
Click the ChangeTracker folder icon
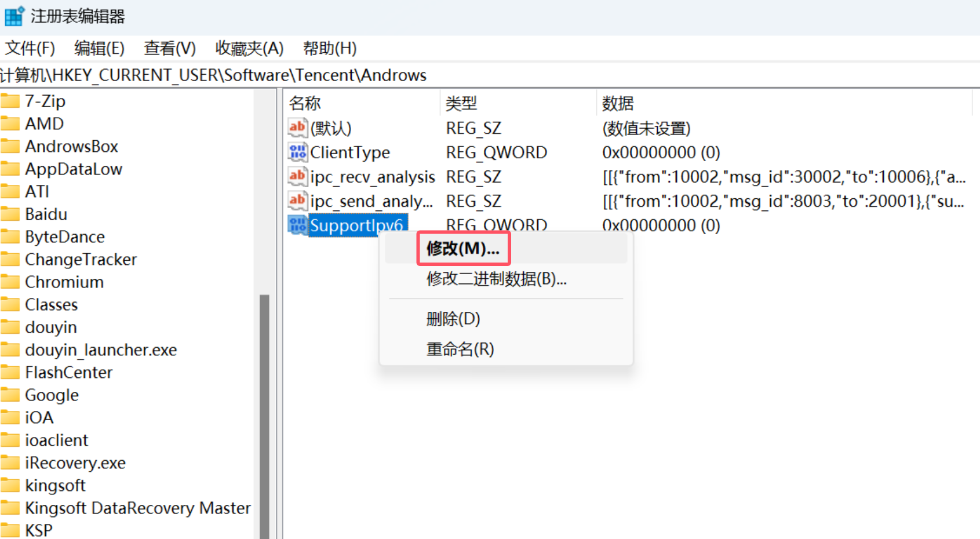tap(10, 260)
